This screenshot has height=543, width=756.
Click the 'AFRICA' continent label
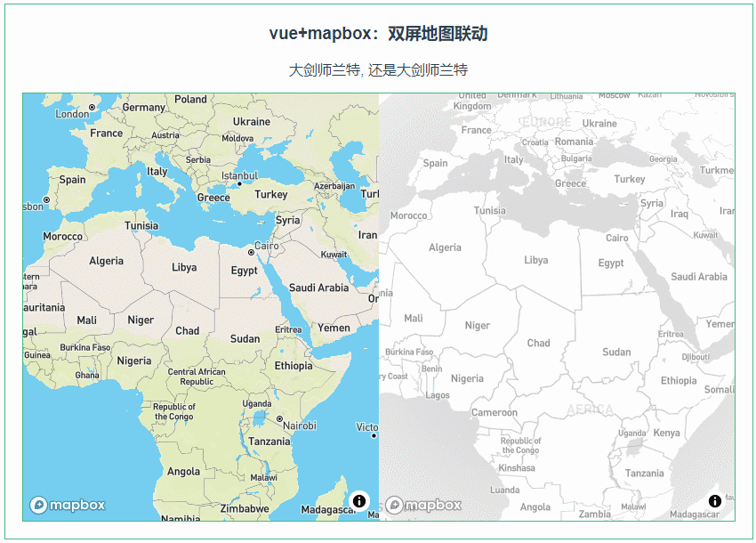(x=590, y=409)
